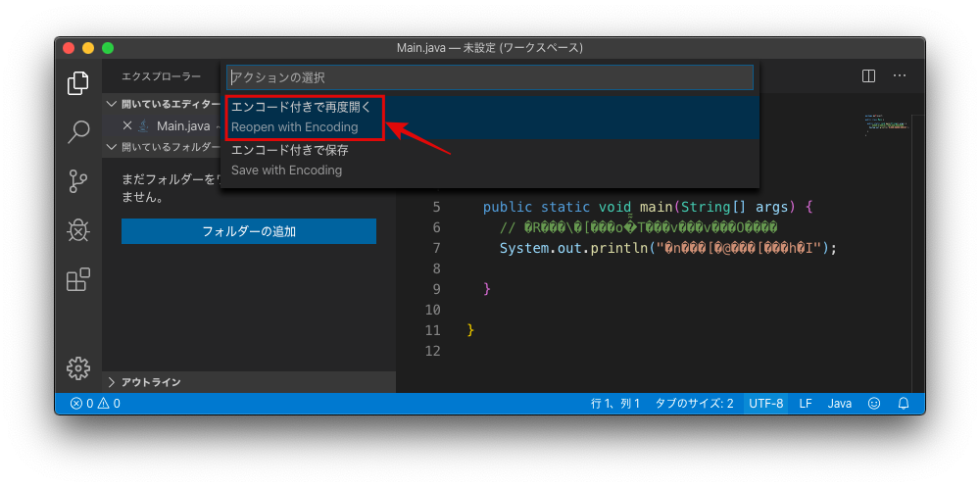Click the garbled comment on line 6
The image size is (980, 487).
tap(639, 227)
